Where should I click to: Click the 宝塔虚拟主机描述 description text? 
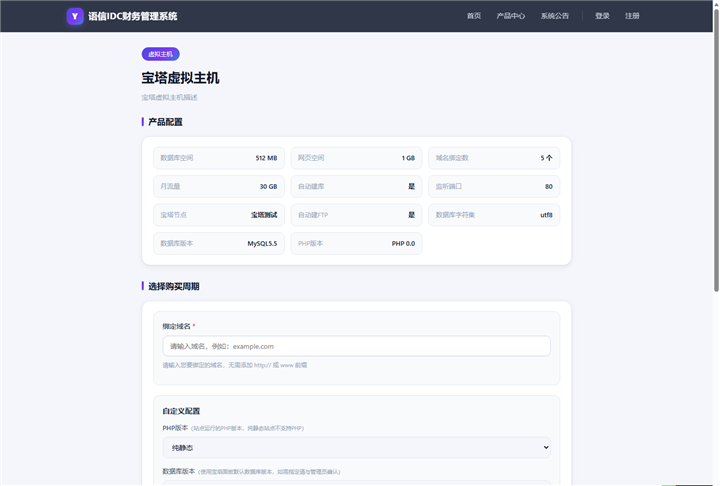pos(169,97)
